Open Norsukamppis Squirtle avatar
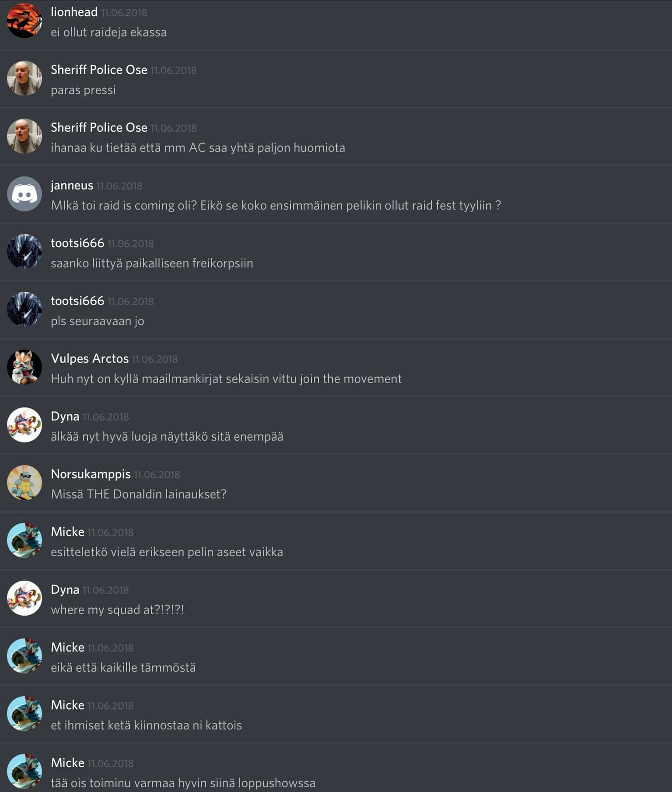672x792 pixels. coord(24,483)
